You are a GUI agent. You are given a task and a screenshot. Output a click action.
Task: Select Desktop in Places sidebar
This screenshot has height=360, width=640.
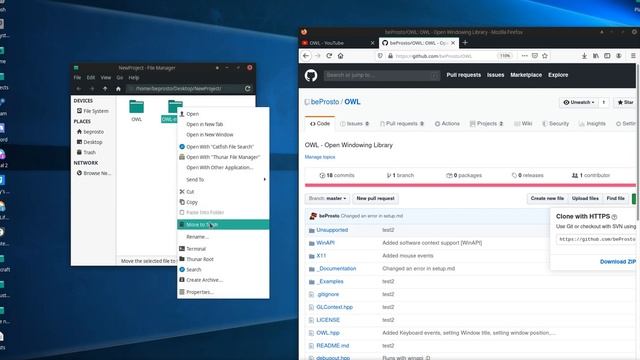click(93, 142)
